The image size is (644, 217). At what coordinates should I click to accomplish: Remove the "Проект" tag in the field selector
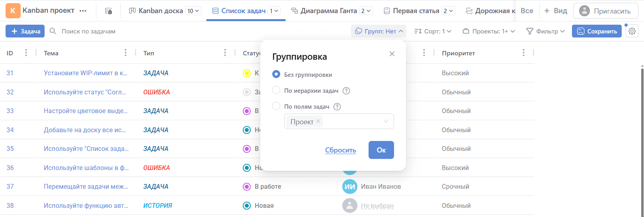click(x=318, y=121)
